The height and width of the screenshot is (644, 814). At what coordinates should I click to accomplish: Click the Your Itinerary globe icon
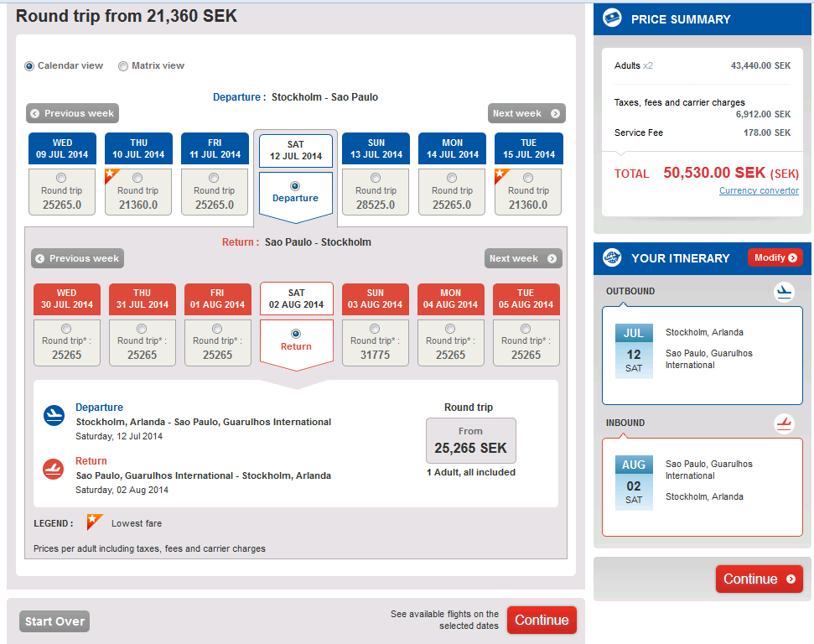(612, 258)
